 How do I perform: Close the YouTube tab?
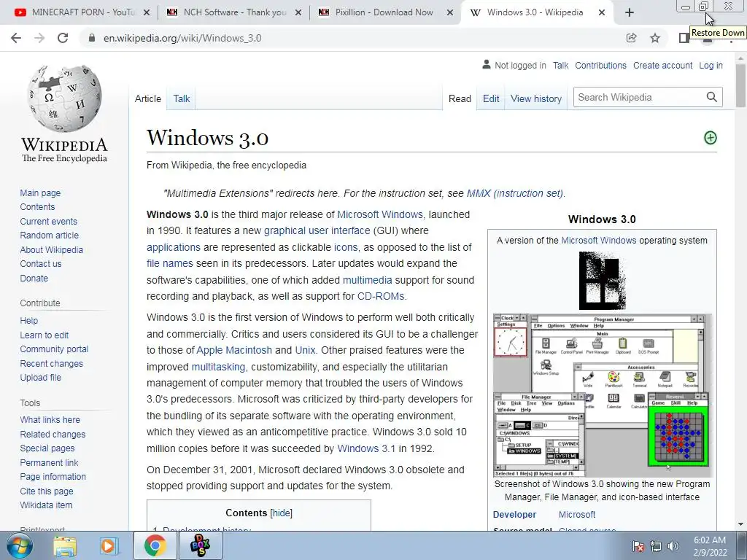point(147,12)
